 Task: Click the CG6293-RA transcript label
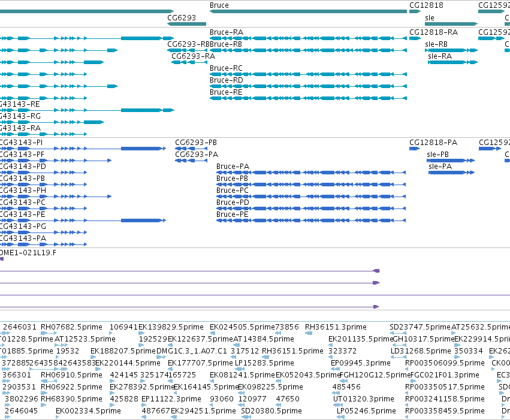tap(193, 56)
